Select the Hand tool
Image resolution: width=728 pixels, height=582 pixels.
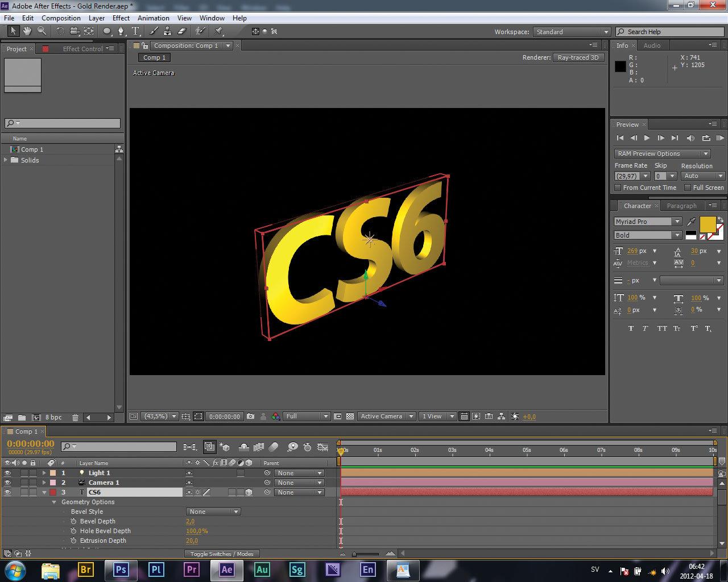tap(27, 31)
